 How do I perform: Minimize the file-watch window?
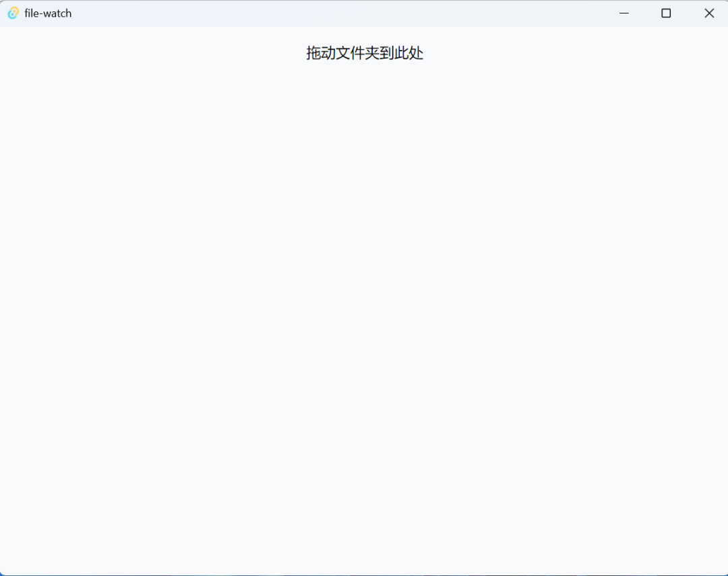click(x=624, y=13)
